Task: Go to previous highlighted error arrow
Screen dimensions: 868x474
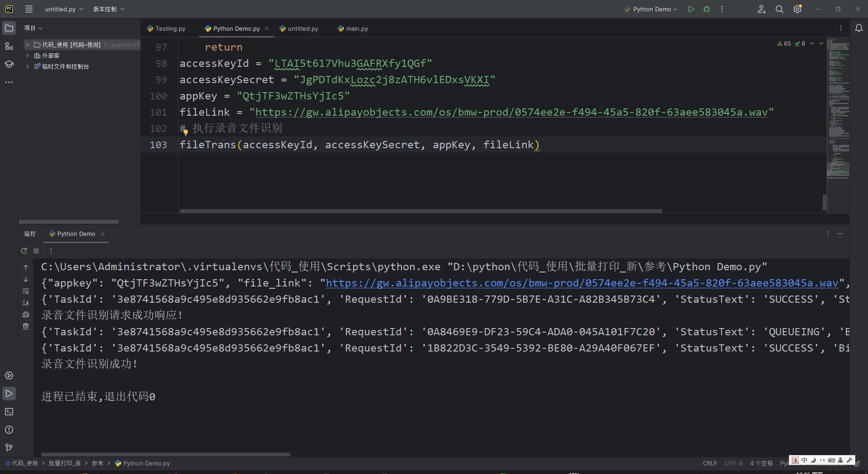Action: [x=812, y=44]
